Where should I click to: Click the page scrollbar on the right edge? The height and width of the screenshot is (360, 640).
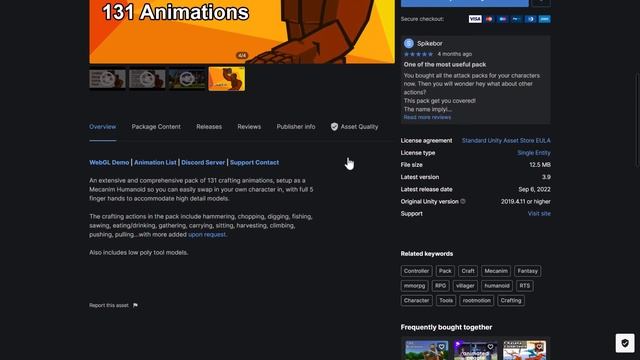click(638, 120)
